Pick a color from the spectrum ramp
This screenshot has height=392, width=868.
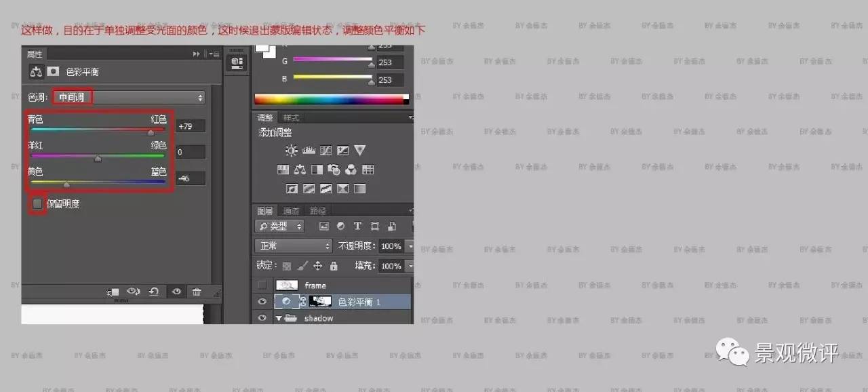tap(332, 99)
